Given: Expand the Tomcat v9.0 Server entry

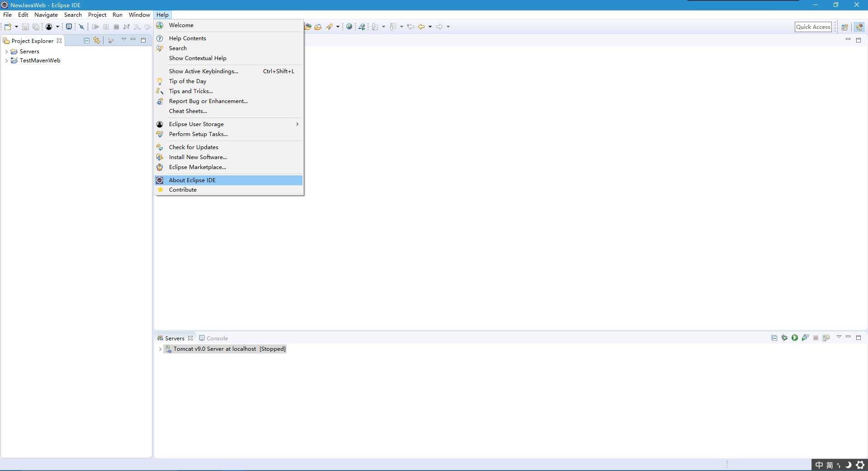Looking at the screenshot, I should (x=160, y=349).
